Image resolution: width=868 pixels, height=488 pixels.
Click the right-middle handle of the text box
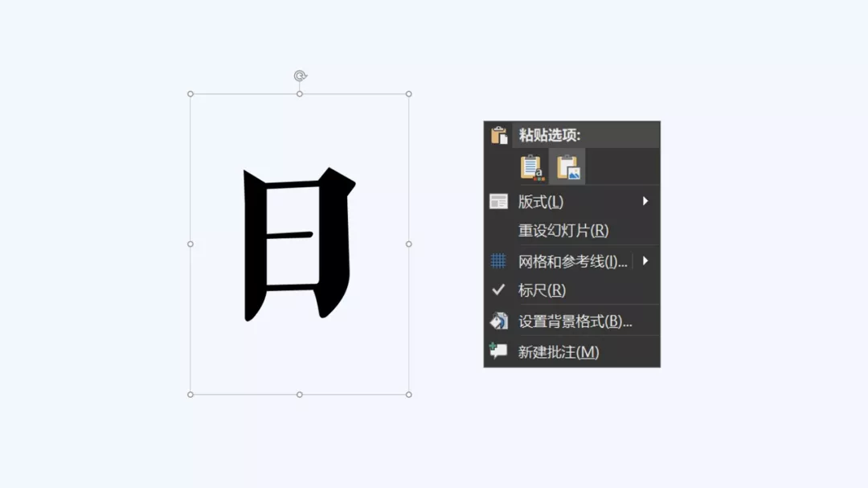coord(408,244)
